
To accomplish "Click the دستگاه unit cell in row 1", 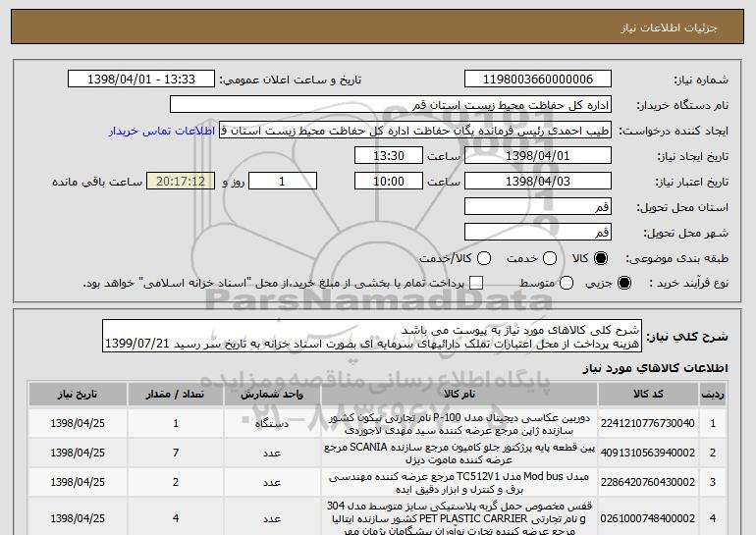I will (x=272, y=424).
